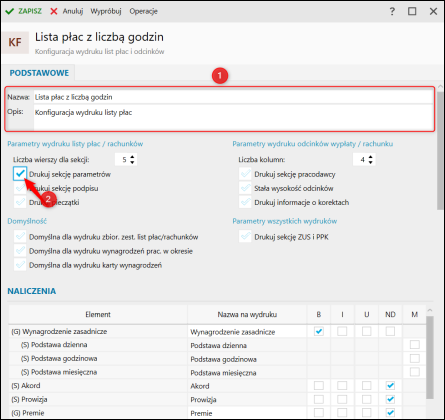Select (G) Premie element row
The height and width of the screenshot is (420, 445).
click(98, 413)
